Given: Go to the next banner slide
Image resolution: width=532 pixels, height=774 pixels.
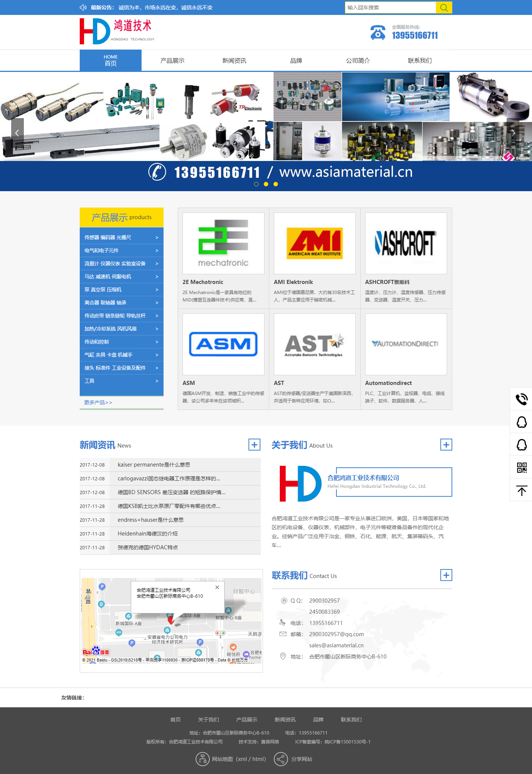Looking at the screenshot, I should (513, 133).
